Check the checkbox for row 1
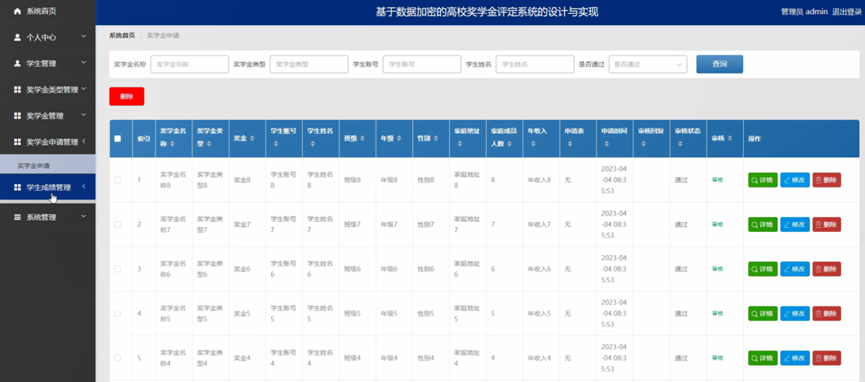This screenshot has height=382, width=865. [118, 180]
